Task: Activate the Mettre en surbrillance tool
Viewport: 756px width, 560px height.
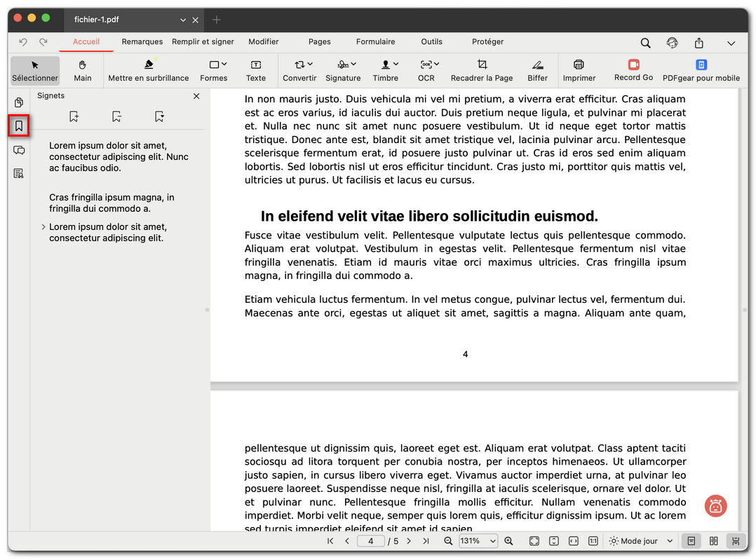Action: (x=149, y=70)
